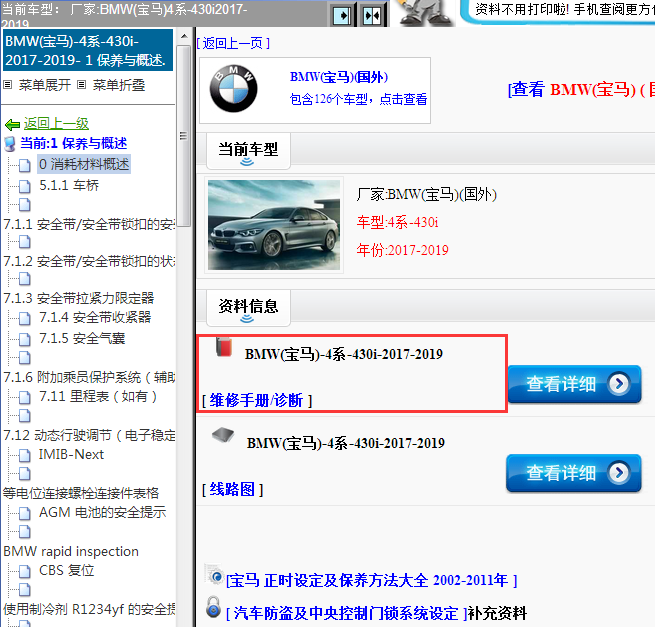Open 汽车防盗及中央控制门锁系统设定 link
Image resolution: width=655 pixels, height=627 pixels.
tap(346, 613)
